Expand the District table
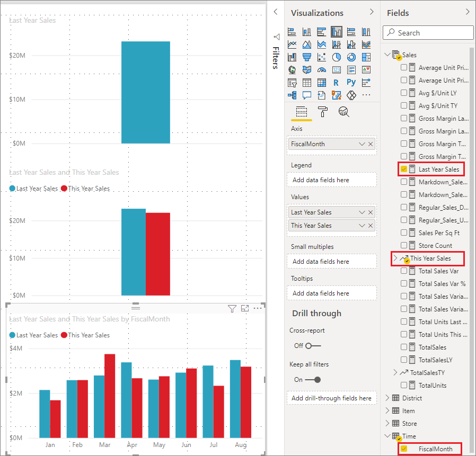Viewport: 476px width, 456px height. tap(387, 398)
